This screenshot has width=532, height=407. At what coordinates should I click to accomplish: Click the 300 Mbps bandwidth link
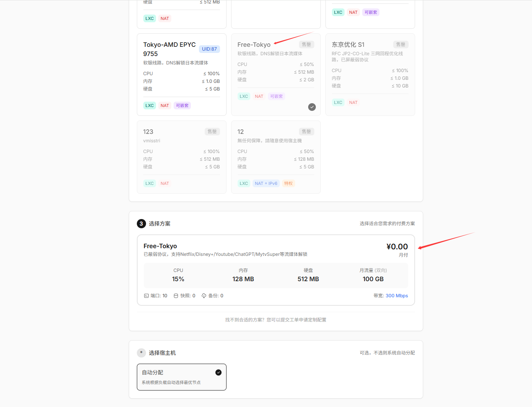[397, 296]
